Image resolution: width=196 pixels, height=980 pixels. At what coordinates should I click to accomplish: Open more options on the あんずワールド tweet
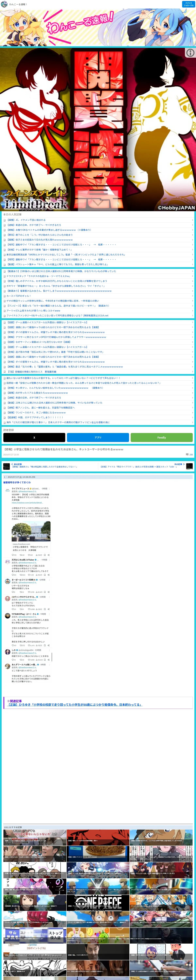coord(49,665)
